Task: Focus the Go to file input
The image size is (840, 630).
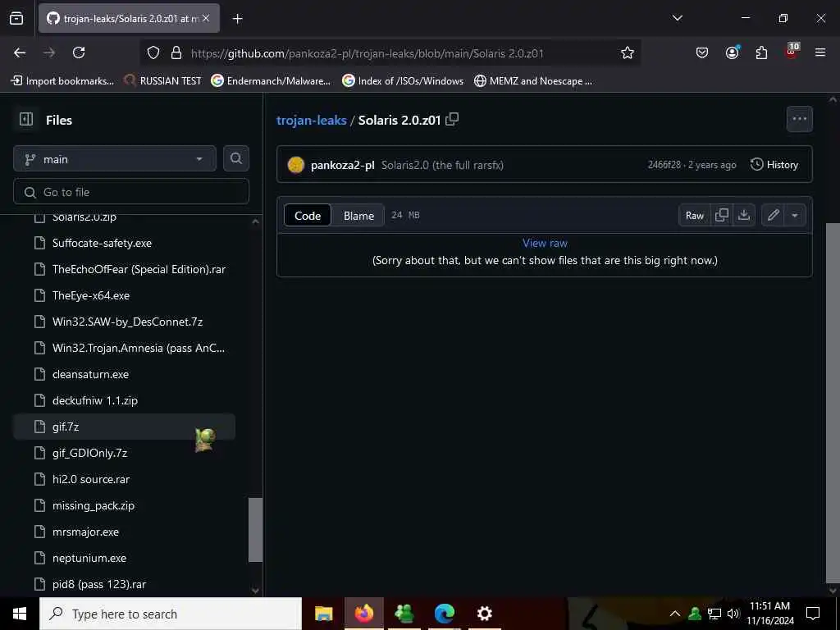Action: point(131,192)
